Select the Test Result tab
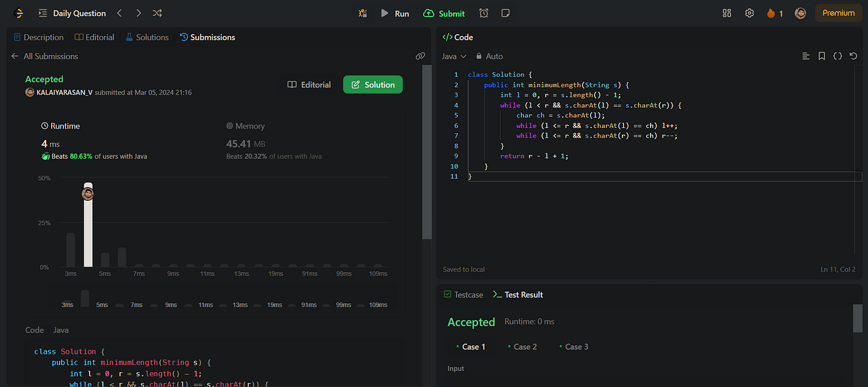This screenshot has width=868, height=387. tap(518, 294)
